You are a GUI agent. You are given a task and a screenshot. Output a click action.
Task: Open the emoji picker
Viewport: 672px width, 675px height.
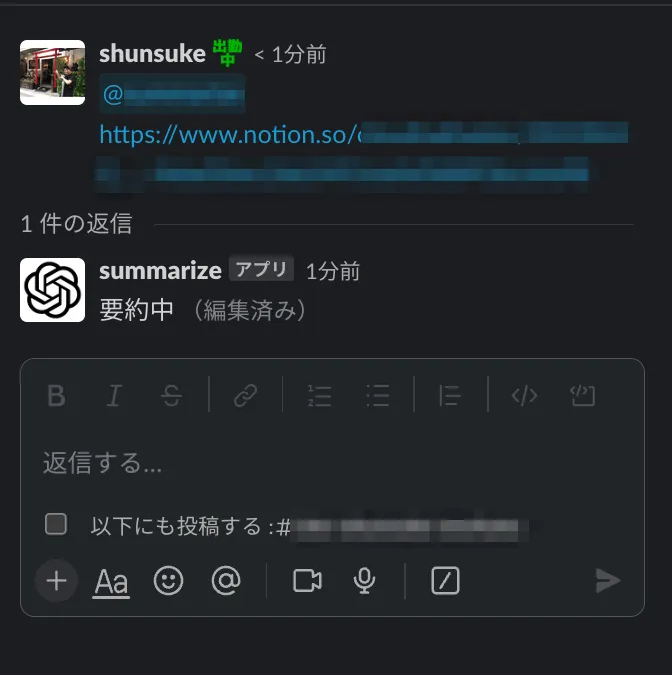coord(168,581)
